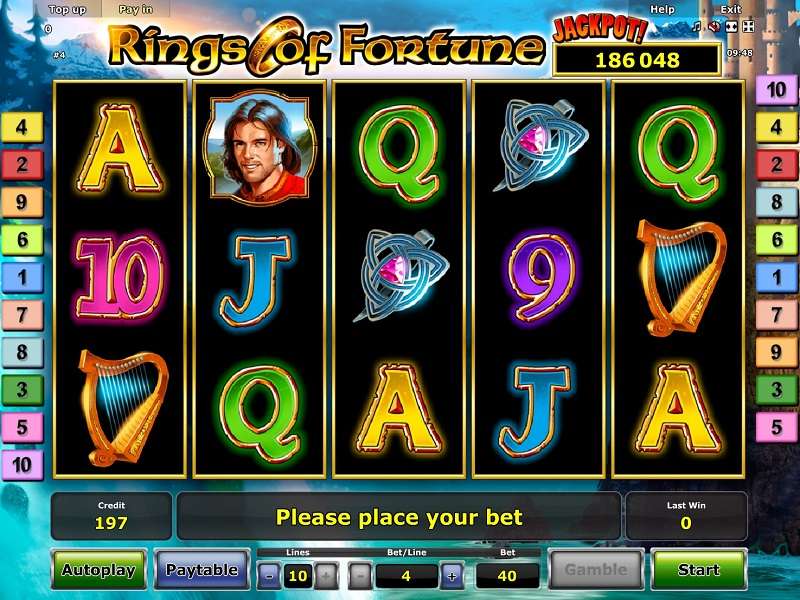
Task: Click Exit to leave the game
Action: (731, 9)
